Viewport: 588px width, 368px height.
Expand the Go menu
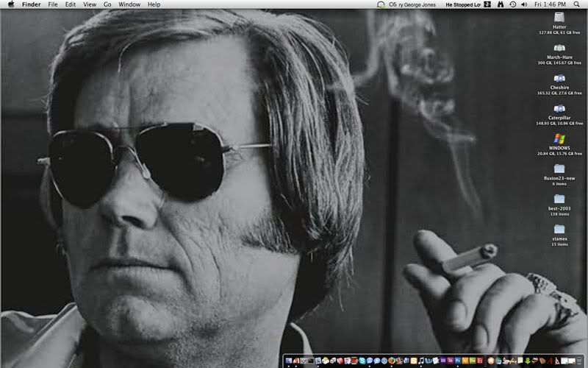click(107, 4)
